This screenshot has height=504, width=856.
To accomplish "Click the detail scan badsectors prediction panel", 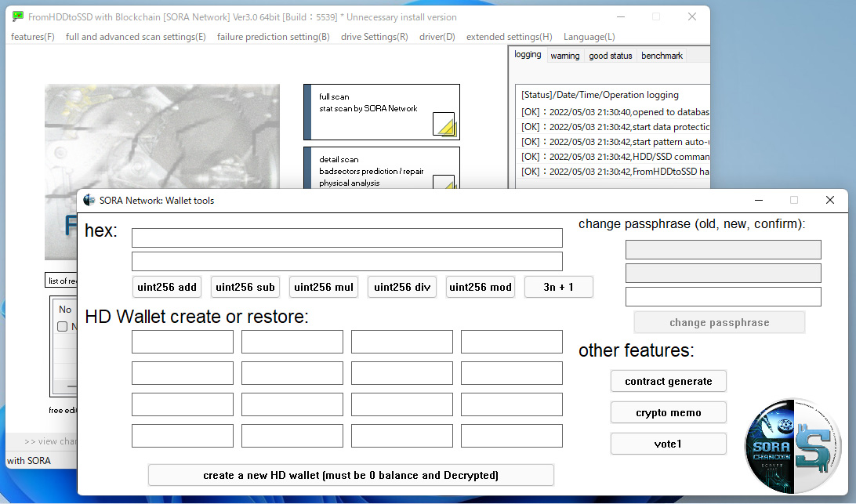I will click(x=382, y=169).
